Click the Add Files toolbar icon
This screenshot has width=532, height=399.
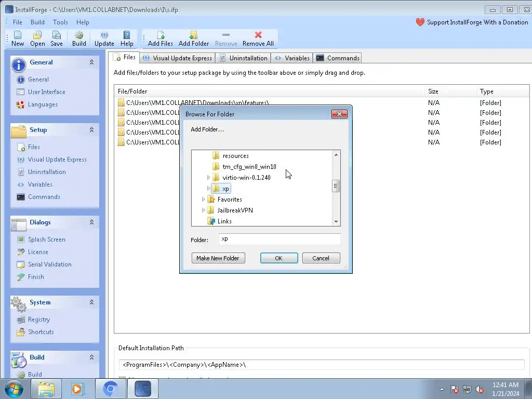161,35
